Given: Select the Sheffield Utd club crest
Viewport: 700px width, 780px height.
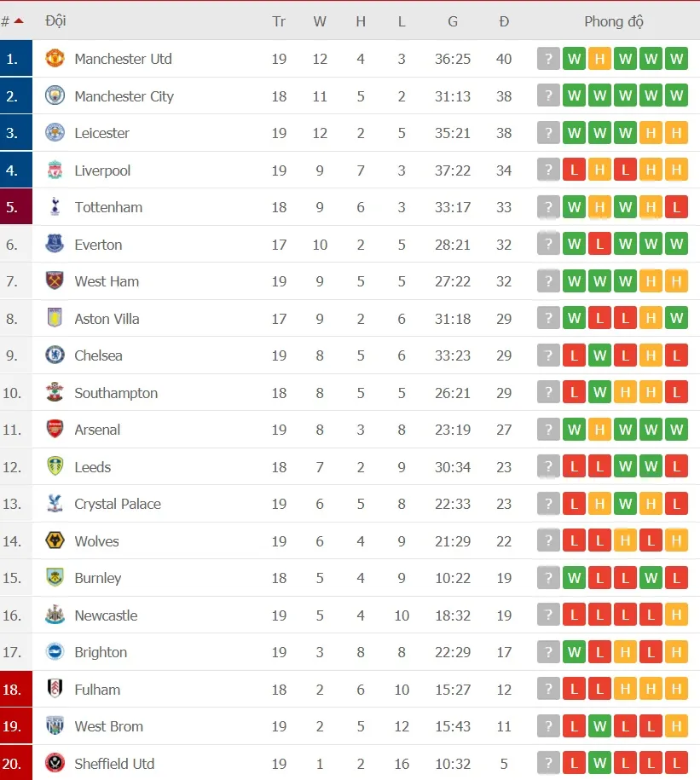Looking at the screenshot, I should (53, 763).
